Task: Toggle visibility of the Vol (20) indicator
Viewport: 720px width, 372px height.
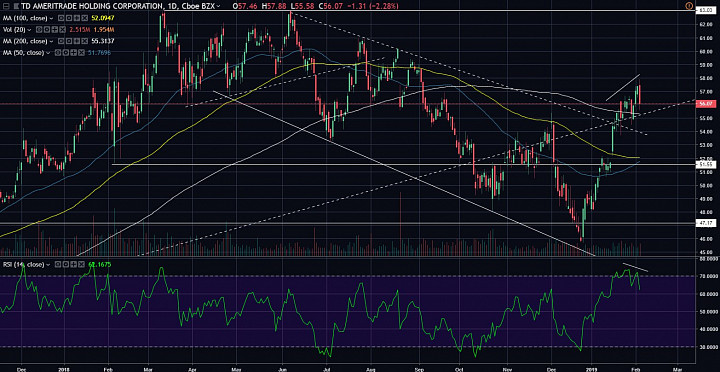Action: pyautogui.click(x=39, y=29)
